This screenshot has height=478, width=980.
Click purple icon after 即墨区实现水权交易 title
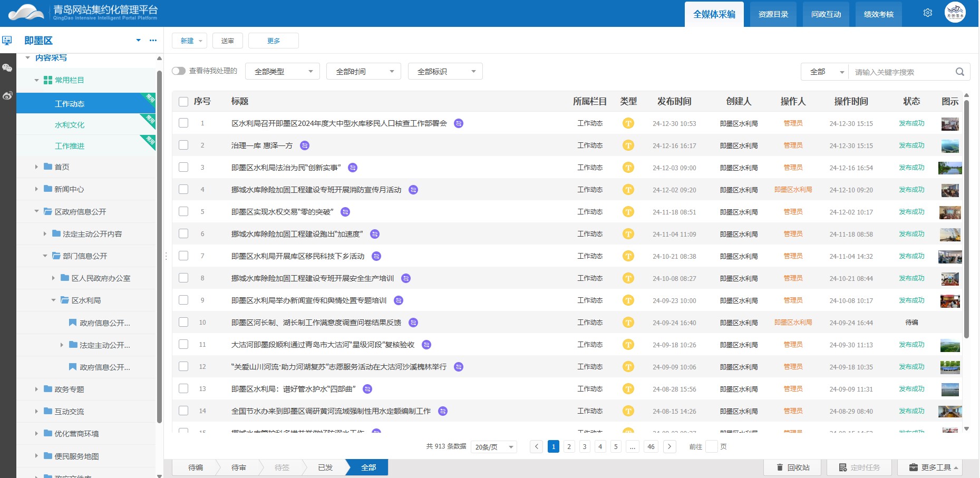pyautogui.click(x=345, y=212)
